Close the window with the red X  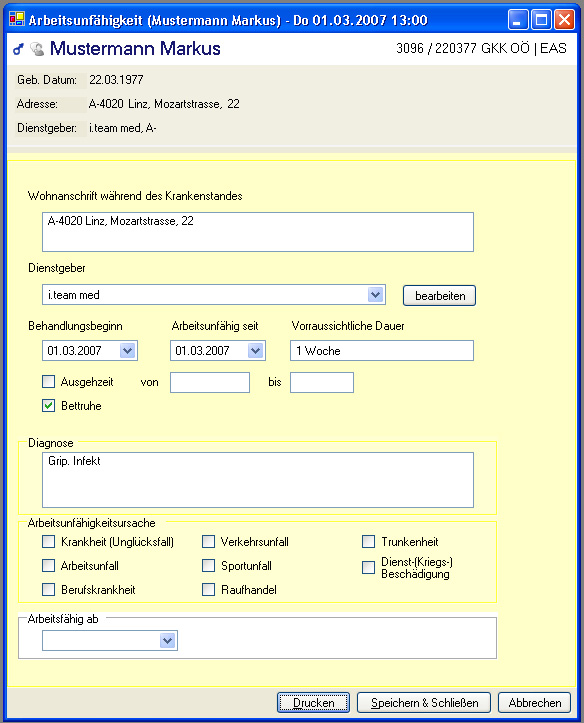[564, 20]
